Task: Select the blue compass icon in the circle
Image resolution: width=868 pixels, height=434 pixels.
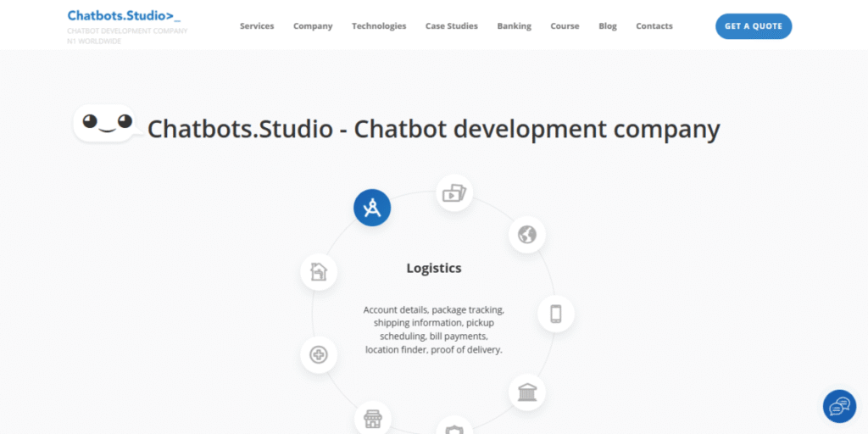Action: click(x=372, y=208)
